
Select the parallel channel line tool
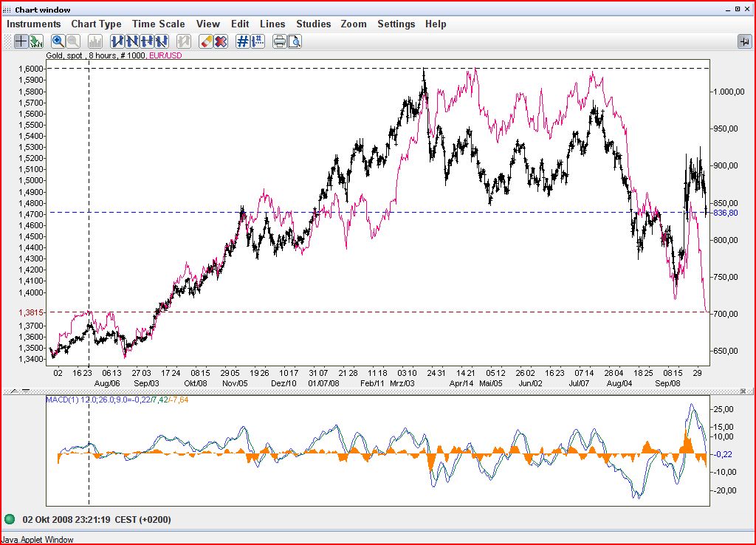click(x=162, y=41)
